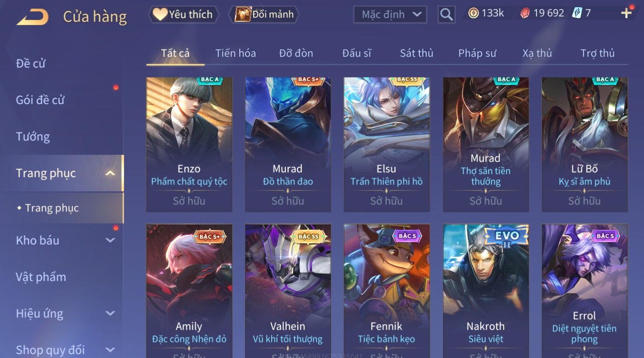Select the Pháp sư tab
This screenshot has width=644, height=358.
(x=477, y=53)
